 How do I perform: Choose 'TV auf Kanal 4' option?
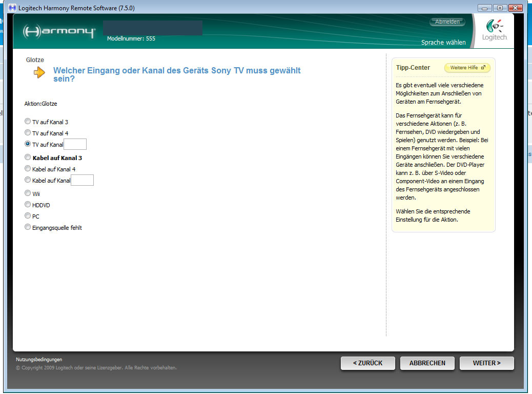tap(28, 132)
